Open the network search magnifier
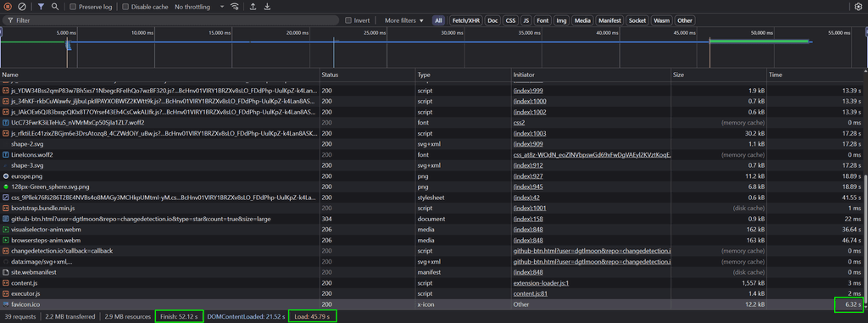The height and width of the screenshot is (323, 868). click(55, 7)
